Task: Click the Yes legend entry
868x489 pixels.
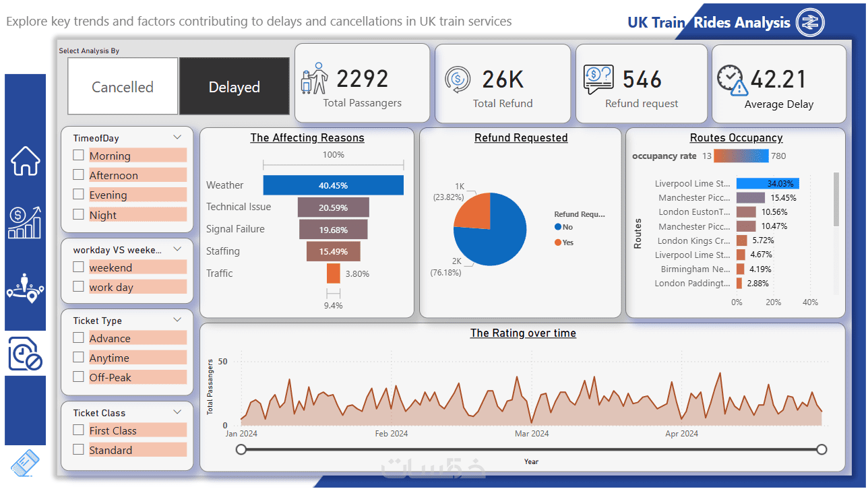Action: (x=564, y=242)
